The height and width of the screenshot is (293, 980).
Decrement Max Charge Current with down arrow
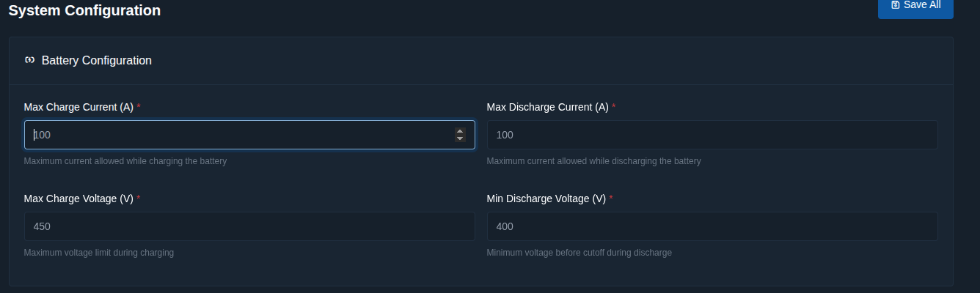click(x=460, y=138)
